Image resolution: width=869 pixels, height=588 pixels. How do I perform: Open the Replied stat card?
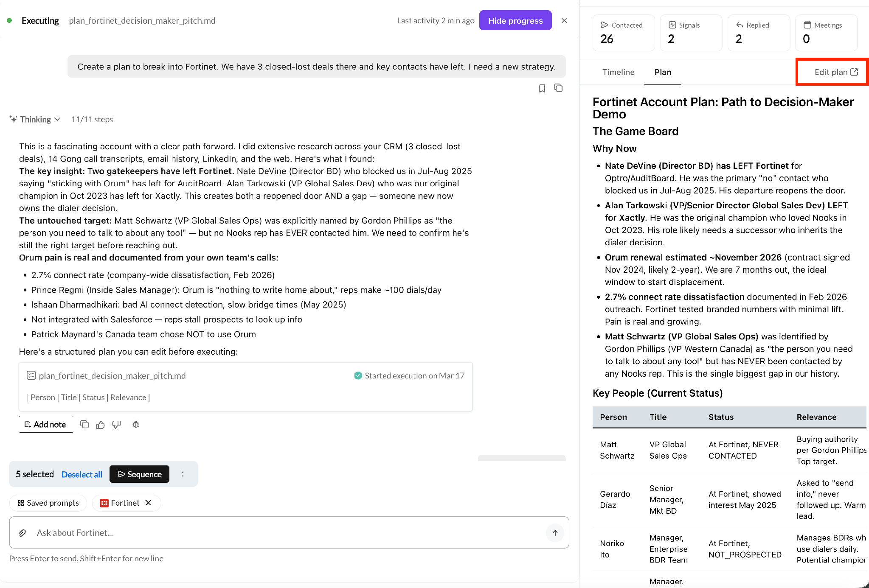pos(759,33)
